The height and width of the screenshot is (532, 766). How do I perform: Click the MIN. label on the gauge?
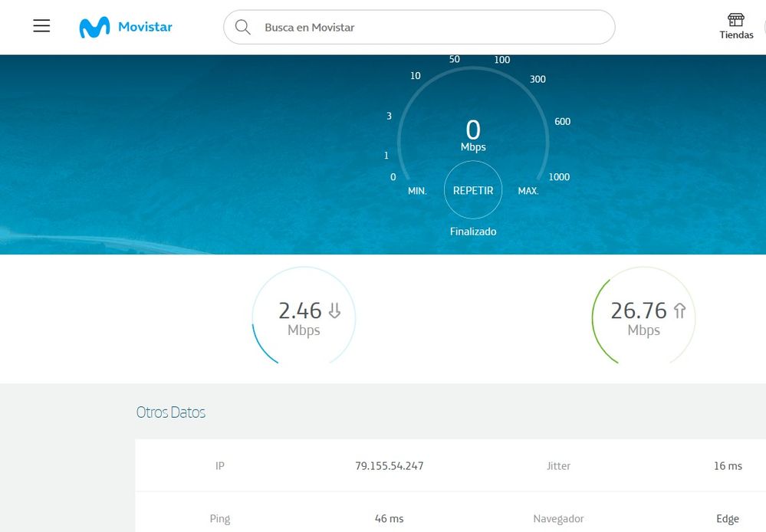point(417,191)
